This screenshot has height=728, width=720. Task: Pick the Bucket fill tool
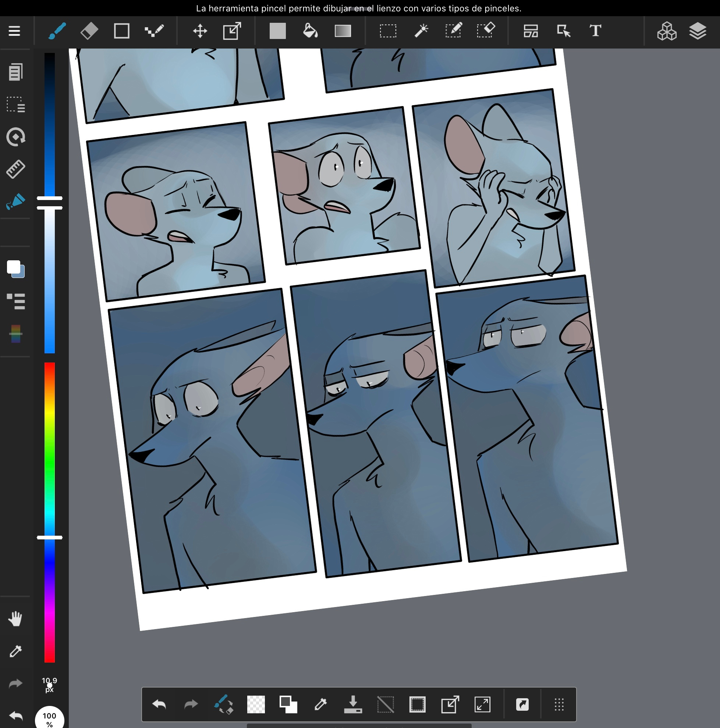[x=310, y=31]
